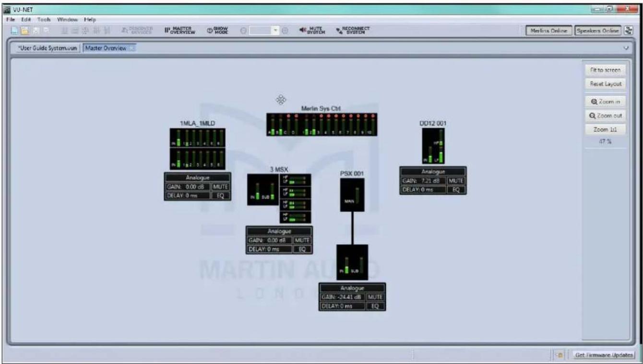The height and width of the screenshot is (364, 643).
Task: Open EQ for DD12 001
Action: pos(456,189)
